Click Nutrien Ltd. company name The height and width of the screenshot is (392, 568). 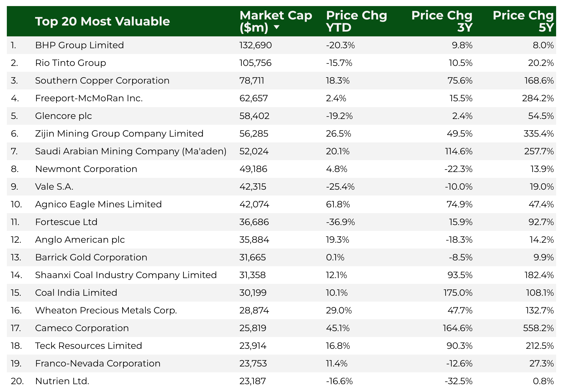pos(62,381)
